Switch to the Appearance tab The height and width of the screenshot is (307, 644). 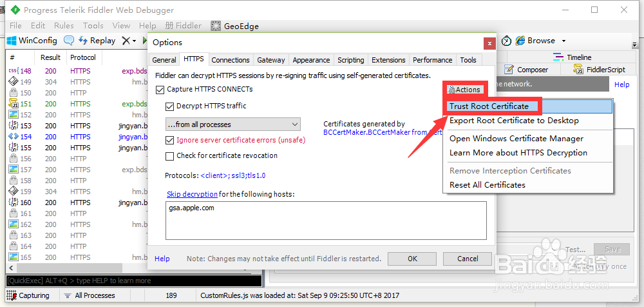pos(311,60)
